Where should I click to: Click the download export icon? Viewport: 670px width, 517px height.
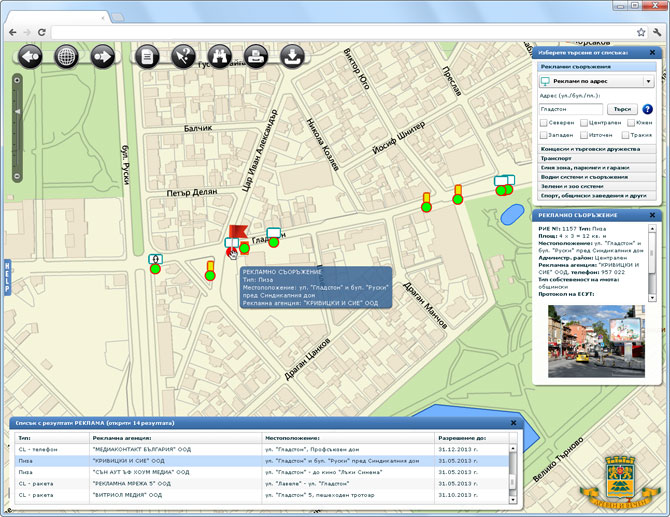click(293, 56)
